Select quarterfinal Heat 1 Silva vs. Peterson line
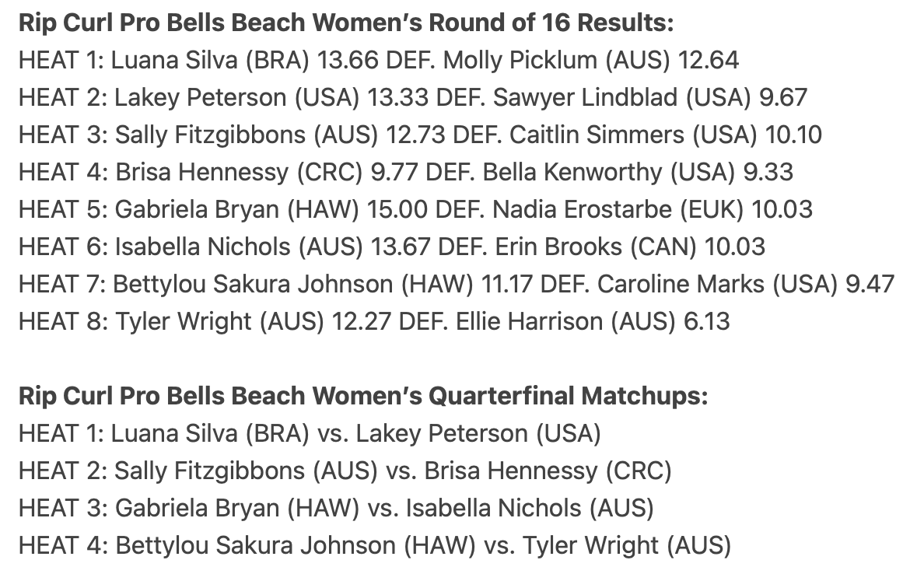The height and width of the screenshot is (574, 924). coord(310,434)
